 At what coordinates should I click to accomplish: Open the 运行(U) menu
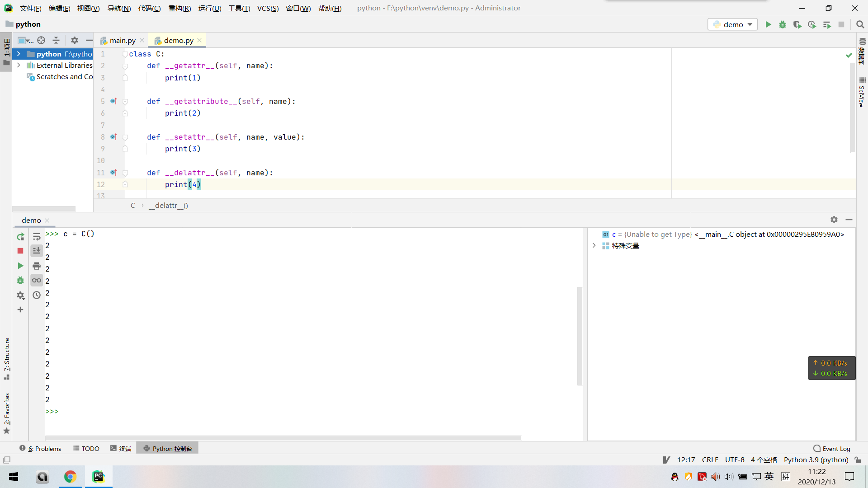(x=210, y=8)
